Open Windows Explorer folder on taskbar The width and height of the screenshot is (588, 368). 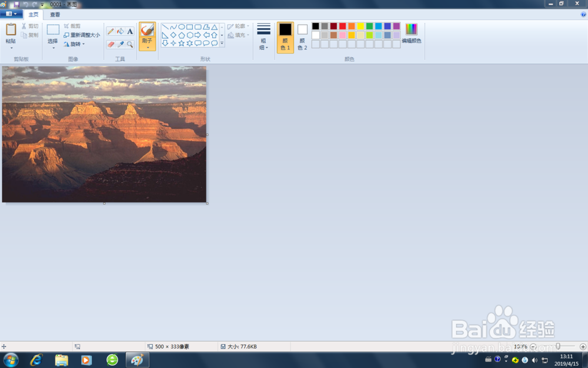(x=62, y=360)
